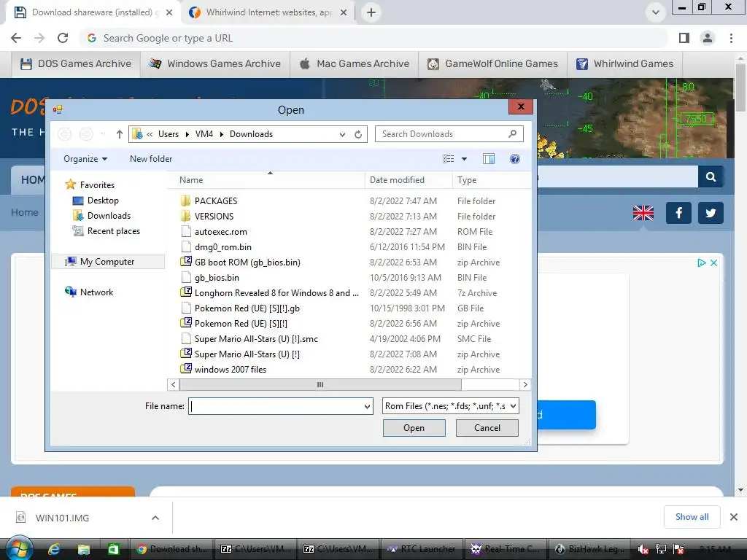Open the DOS Games Archive tab

76,64
